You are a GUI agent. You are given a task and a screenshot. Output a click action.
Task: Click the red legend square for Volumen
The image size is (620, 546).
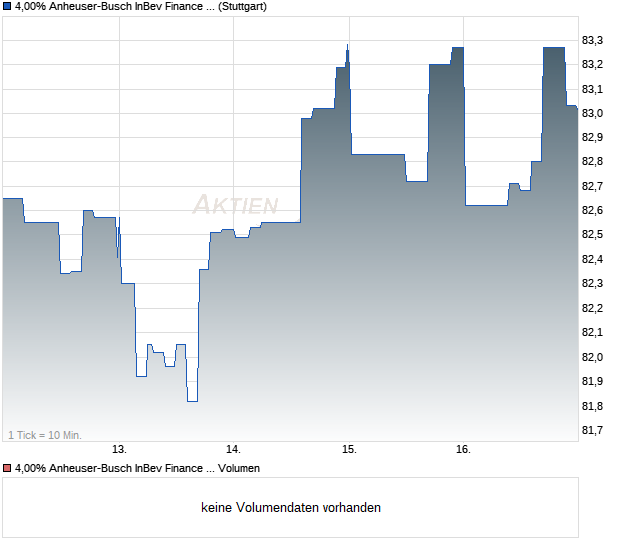pyautogui.click(x=7, y=468)
